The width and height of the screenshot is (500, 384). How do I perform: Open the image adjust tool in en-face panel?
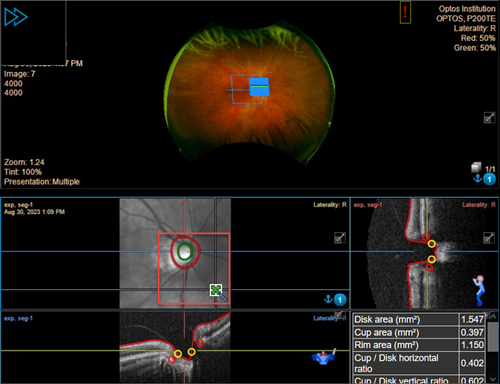(340, 238)
